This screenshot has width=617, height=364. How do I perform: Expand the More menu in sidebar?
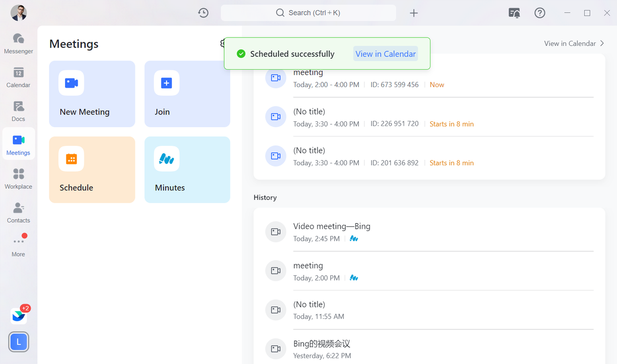point(18,246)
